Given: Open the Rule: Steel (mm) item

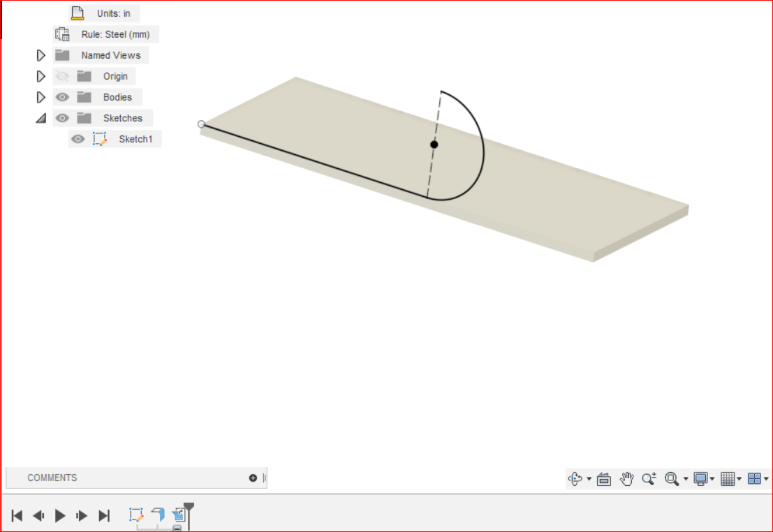Looking at the screenshot, I should pos(116,34).
